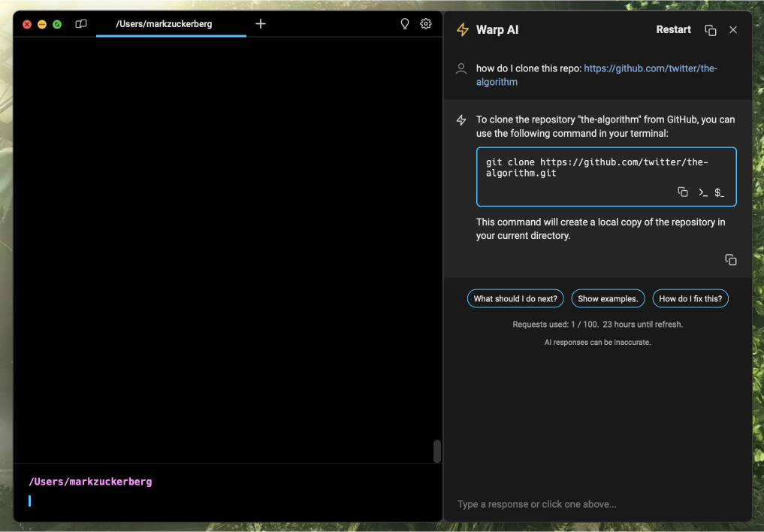The width and height of the screenshot is (764, 532).
Task: Click the pink /Users/markzuckerberg prompt path
Action: (91, 482)
